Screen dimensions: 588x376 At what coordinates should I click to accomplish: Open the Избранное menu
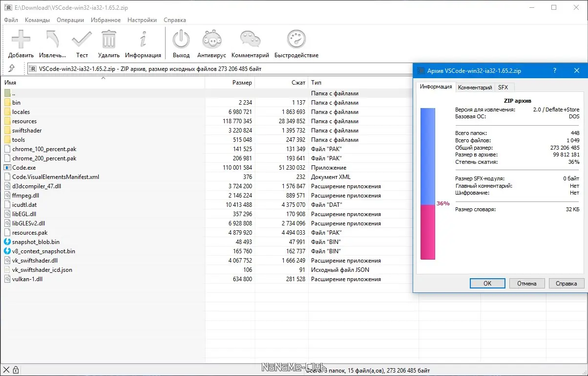(x=105, y=20)
